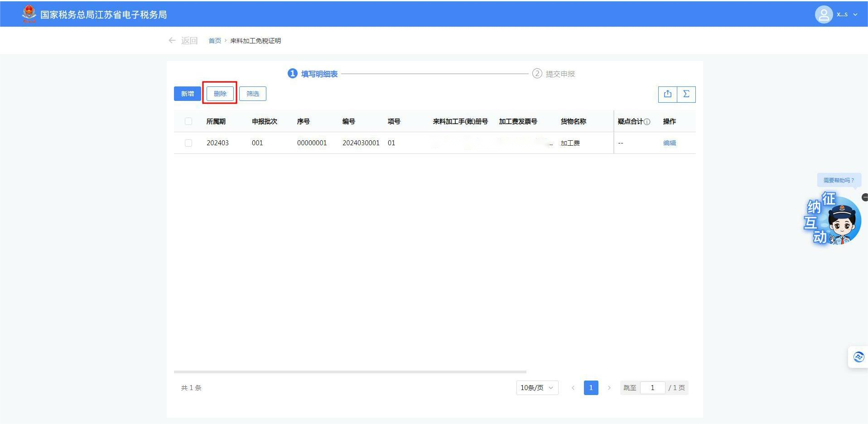Click the sigma summation icon button

[686, 94]
